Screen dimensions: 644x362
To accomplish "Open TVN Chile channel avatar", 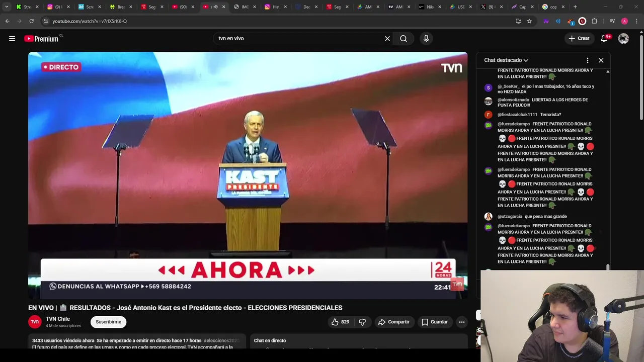I will pos(35,322).
